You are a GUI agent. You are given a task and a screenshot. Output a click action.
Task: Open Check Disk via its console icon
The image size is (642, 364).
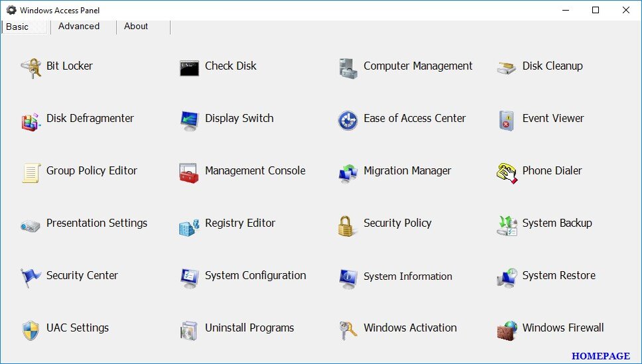click(x=189, y=67)
